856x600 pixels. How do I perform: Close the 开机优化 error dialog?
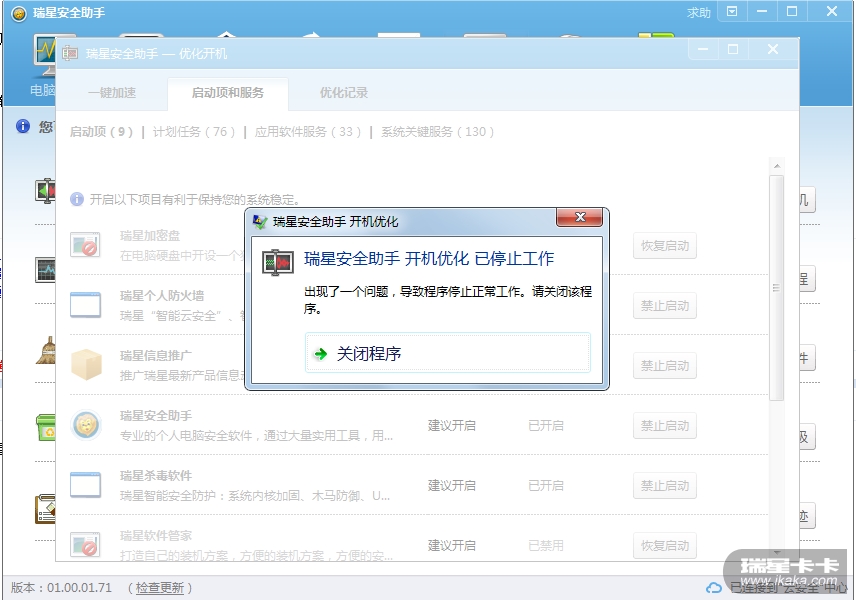[579, 217]
